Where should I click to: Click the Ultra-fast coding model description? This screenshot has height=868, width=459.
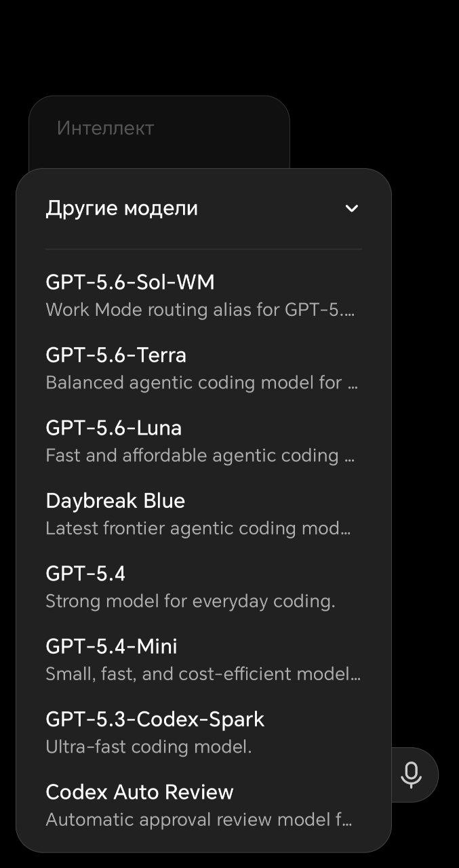[x=148, y=747]
